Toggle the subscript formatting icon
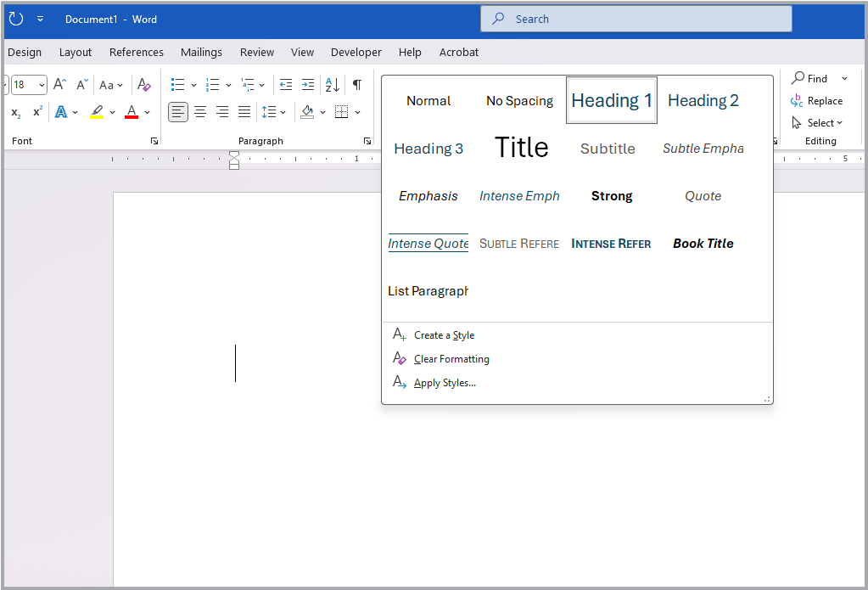Screen dimensions: 868x590 pos(14,111)
